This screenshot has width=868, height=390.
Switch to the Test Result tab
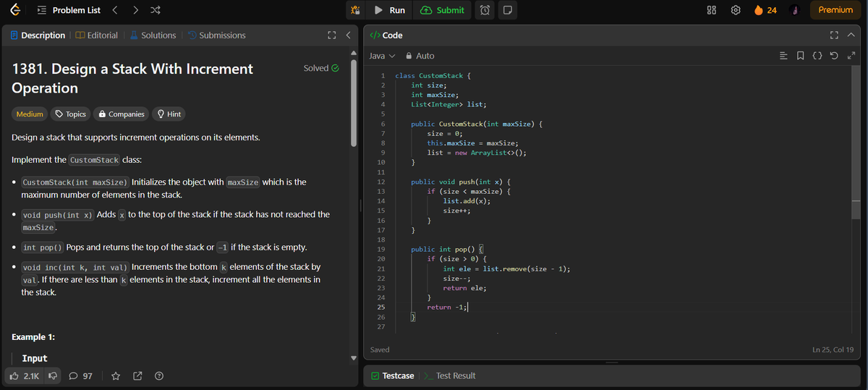pos(449,376)
